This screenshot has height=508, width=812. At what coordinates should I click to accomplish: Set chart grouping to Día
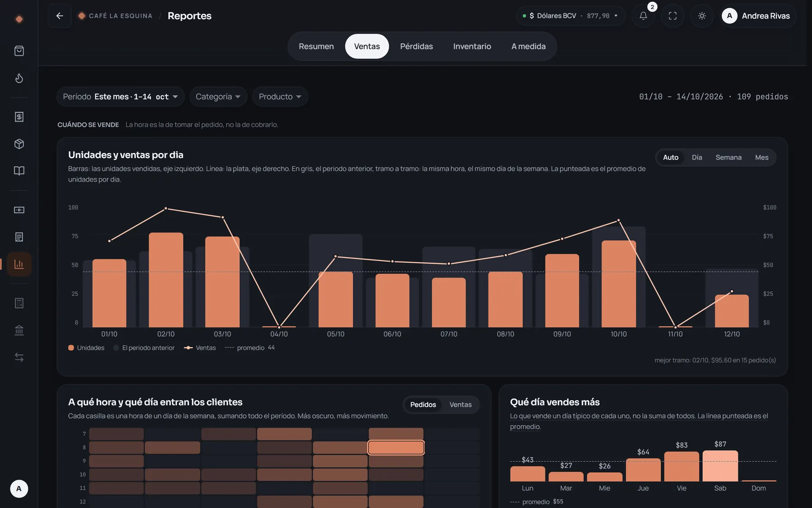pyautogui.click(x=697, y=158)
